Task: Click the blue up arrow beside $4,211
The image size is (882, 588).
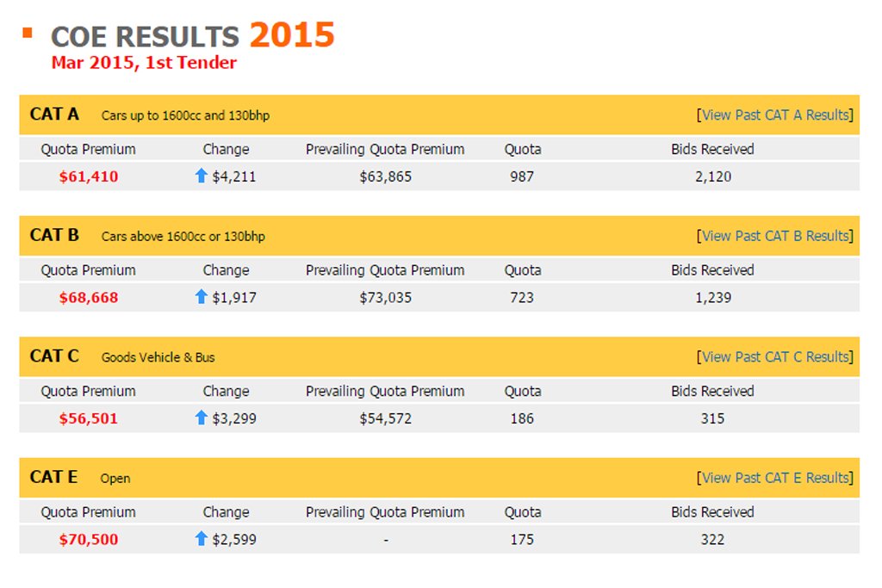Action: (x=201, y=176)
